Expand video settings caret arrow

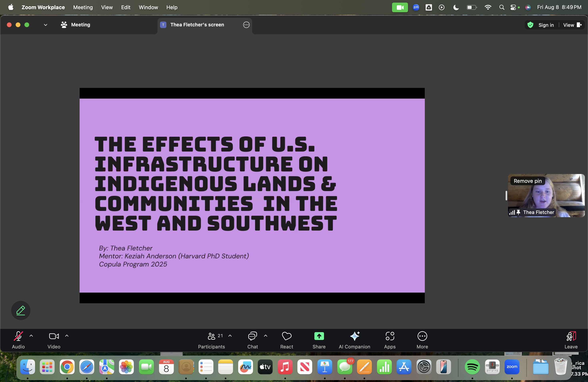pyautogui.click(x=67, y=336)
